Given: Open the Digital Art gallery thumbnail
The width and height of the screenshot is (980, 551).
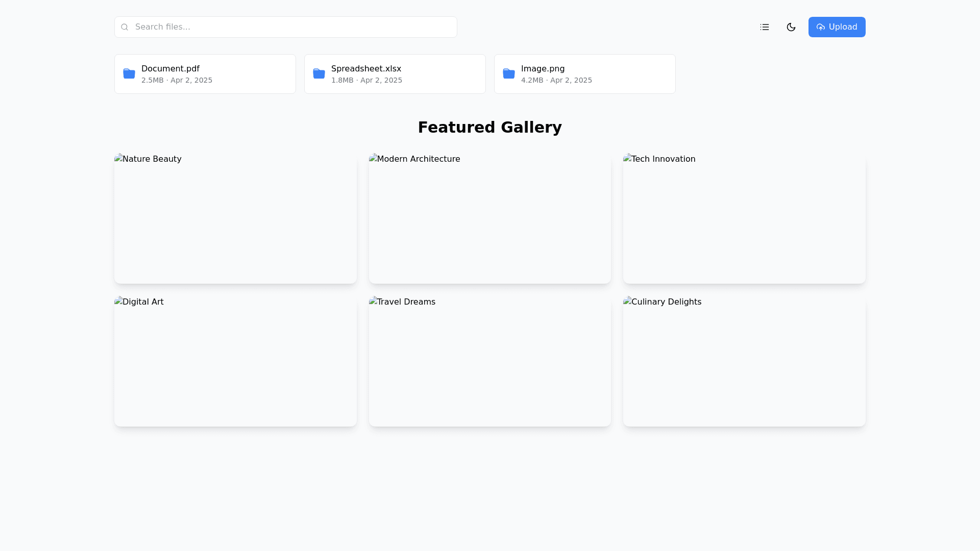Looking at the screenshot, I should pos(235,361).
